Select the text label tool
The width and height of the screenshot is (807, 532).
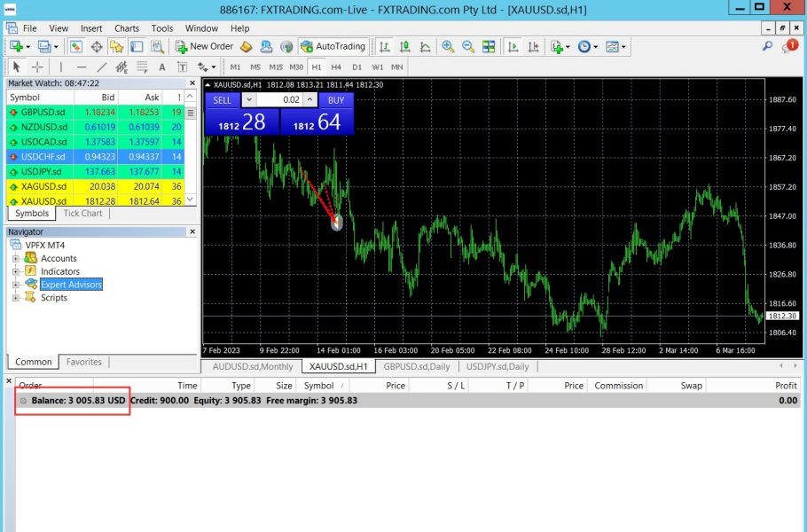[161, 66]
